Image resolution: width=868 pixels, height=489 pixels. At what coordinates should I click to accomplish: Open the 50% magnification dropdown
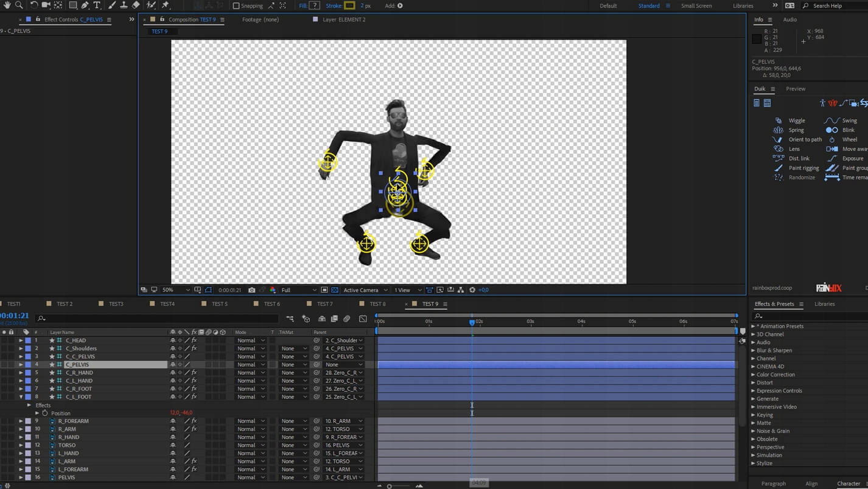pos(176,290)
